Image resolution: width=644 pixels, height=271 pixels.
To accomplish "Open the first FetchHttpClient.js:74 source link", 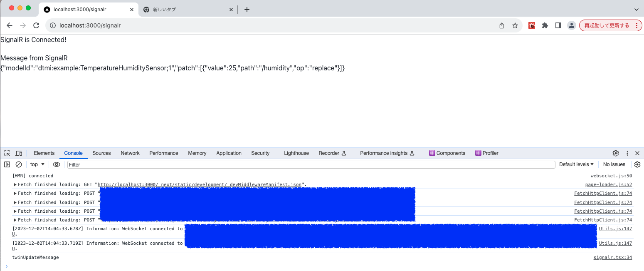I will pyautogui.click(x=603, y=193).
